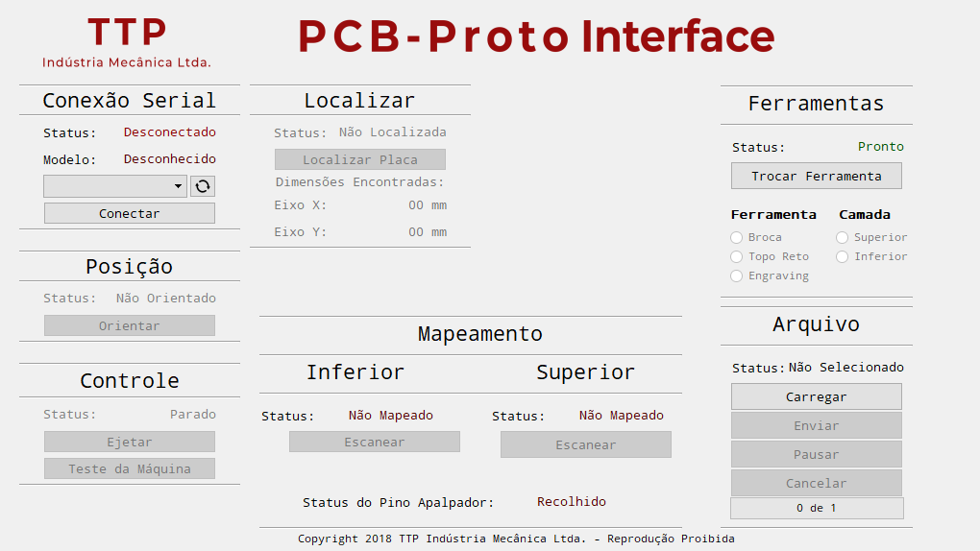Refresh the serial port list

tap(203, 186)
